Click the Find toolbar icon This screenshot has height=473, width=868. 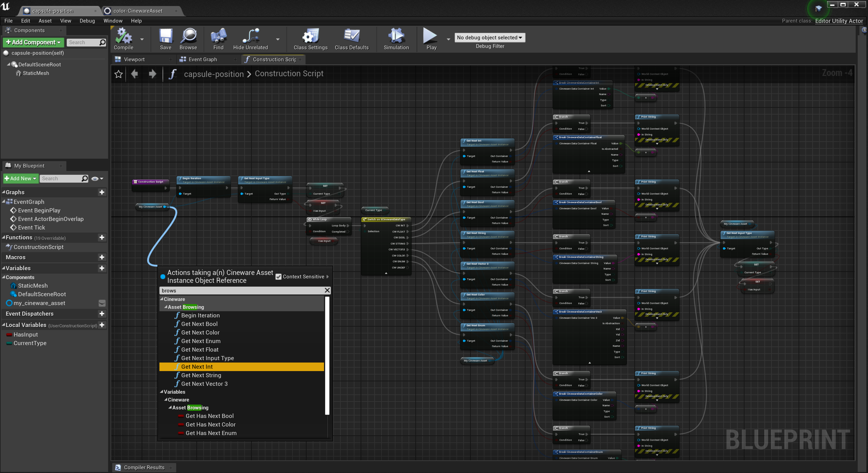[x=218, y=38]
